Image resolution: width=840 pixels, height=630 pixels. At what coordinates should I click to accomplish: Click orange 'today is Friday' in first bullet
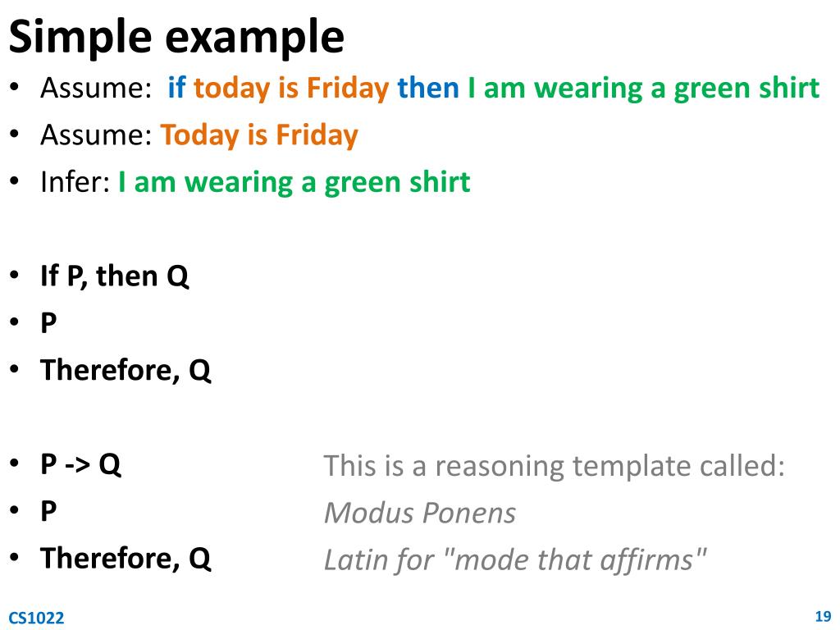pos(291,89)
